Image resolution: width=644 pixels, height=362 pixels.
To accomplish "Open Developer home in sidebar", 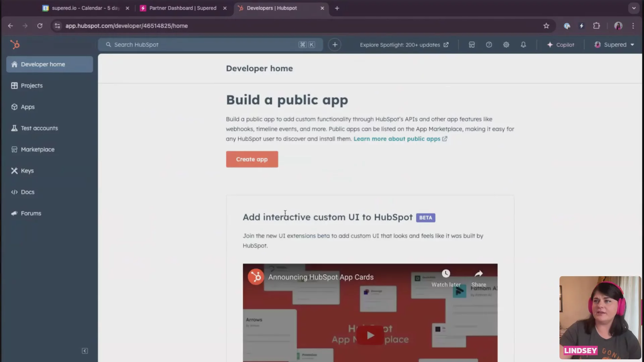I will (50, 64).
